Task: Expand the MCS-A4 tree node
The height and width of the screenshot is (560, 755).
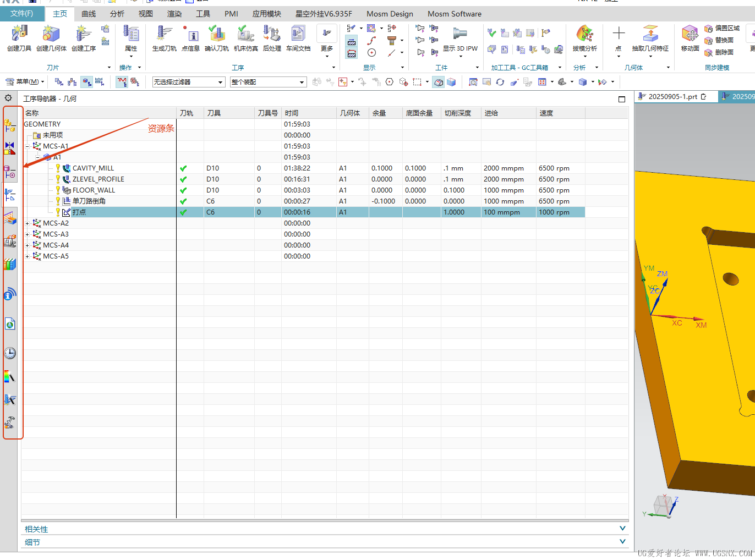Action: [27, 245]
